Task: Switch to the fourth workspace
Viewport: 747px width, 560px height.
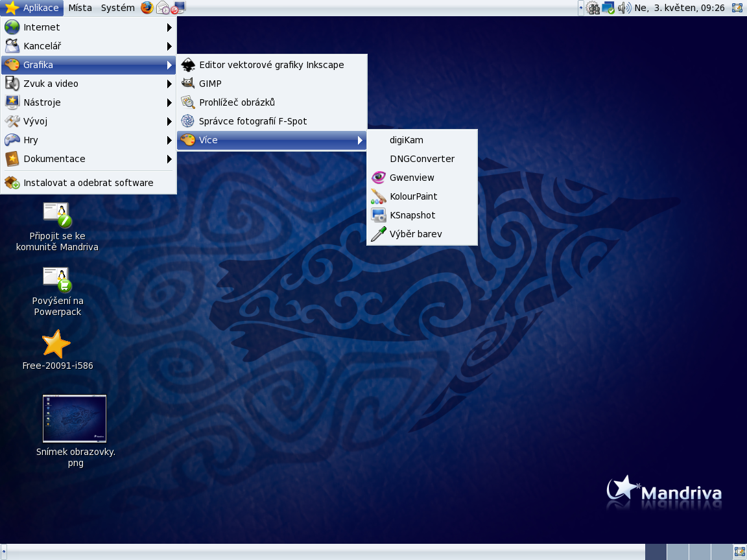Action: (x=721, y=552)
